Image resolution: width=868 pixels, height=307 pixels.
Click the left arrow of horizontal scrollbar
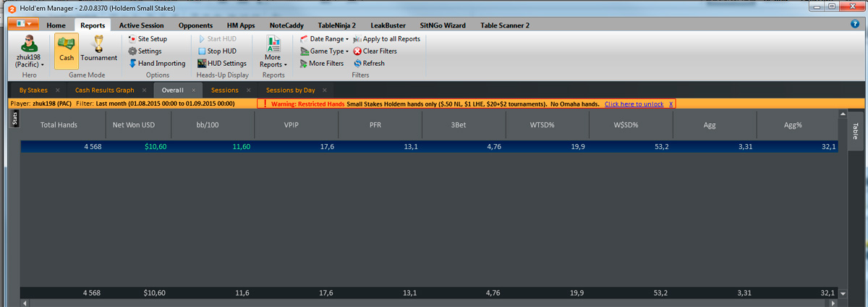[23, 302]
